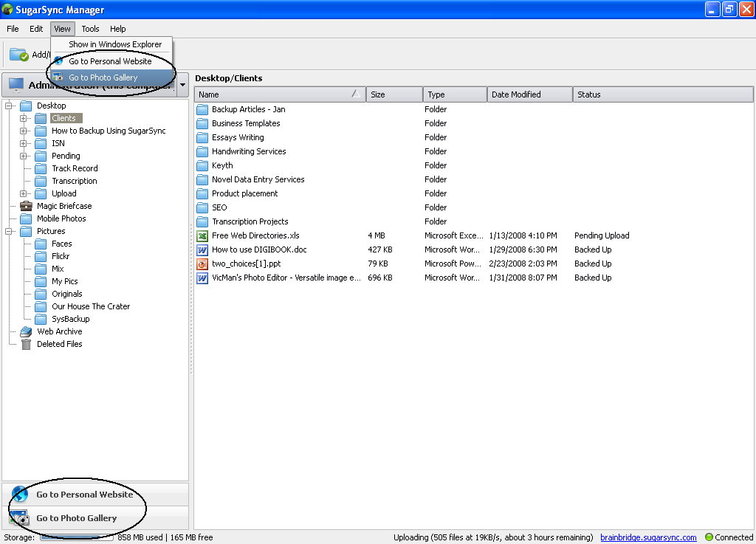Select the Transcription tree folder

[75, 181]
